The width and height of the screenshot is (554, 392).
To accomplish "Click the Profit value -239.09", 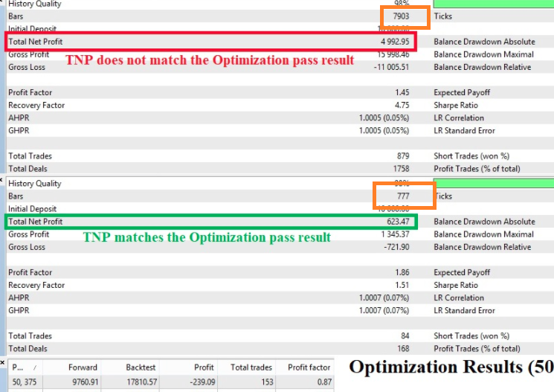I will [x=202, y=382].
